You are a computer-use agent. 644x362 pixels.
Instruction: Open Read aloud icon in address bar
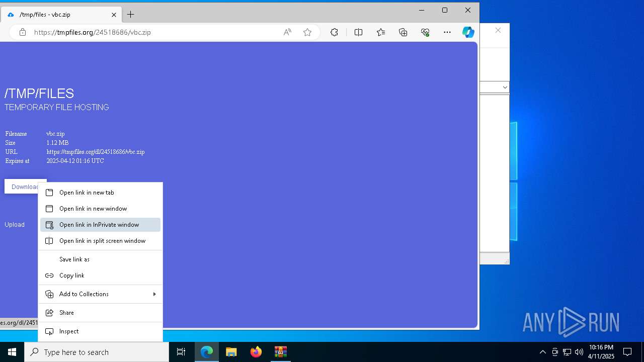pyautogui.click(x=287, y=32)
